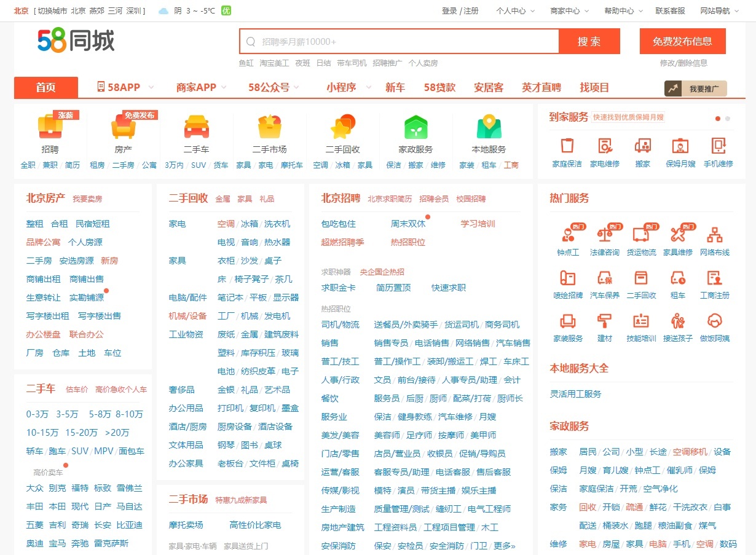The width and height of the screenshot is (756, 555).
Task: Click 求职金卡 link
Action: 338,288
